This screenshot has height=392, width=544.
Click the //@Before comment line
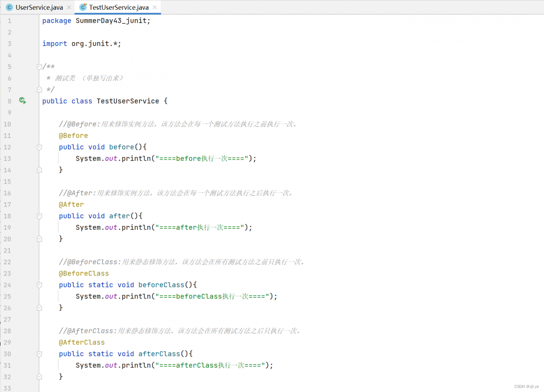pyautogui.click(x=178, y=124)
